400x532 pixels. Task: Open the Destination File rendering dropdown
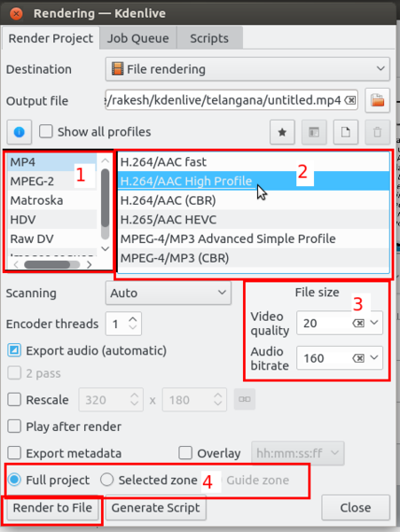click(247, 69)
